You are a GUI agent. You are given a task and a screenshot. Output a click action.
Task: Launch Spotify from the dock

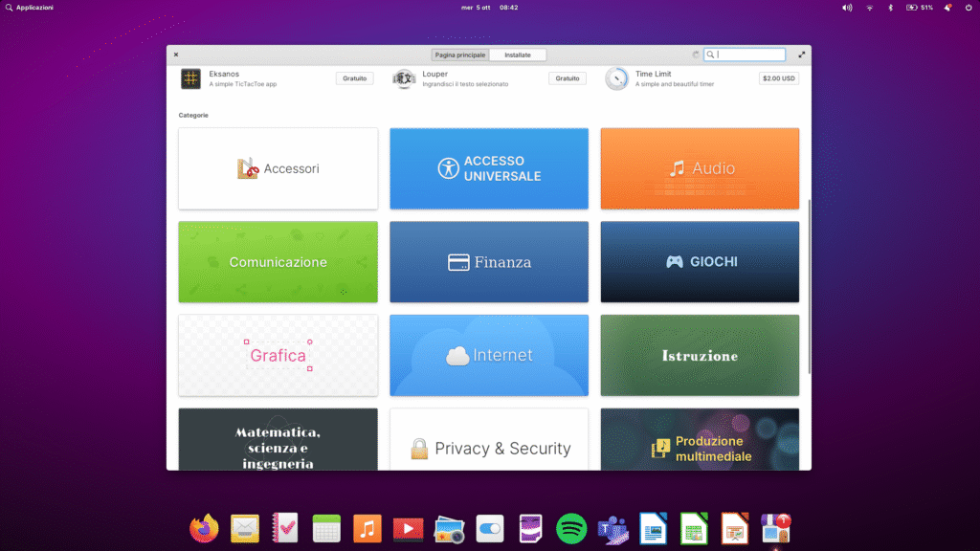click(x=571, y=528)
